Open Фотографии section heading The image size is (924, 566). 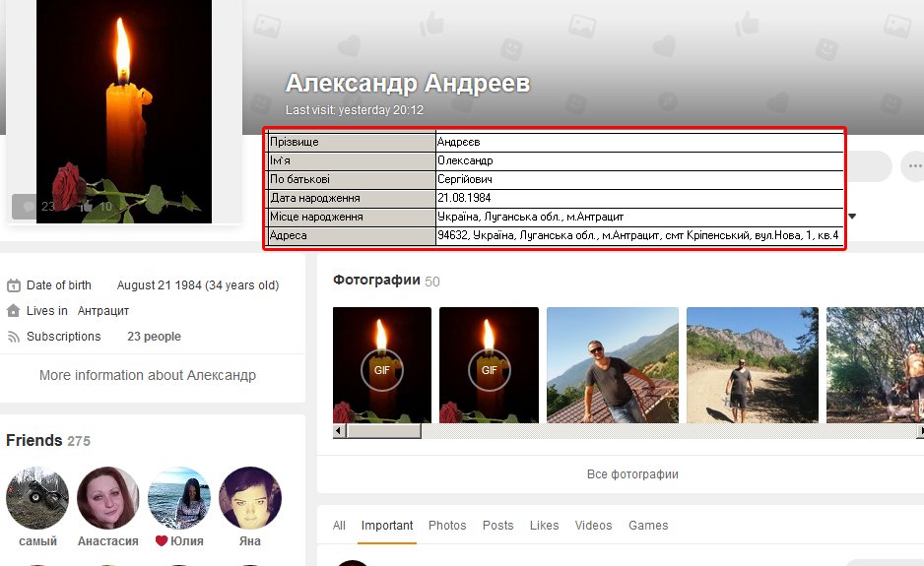376,280
